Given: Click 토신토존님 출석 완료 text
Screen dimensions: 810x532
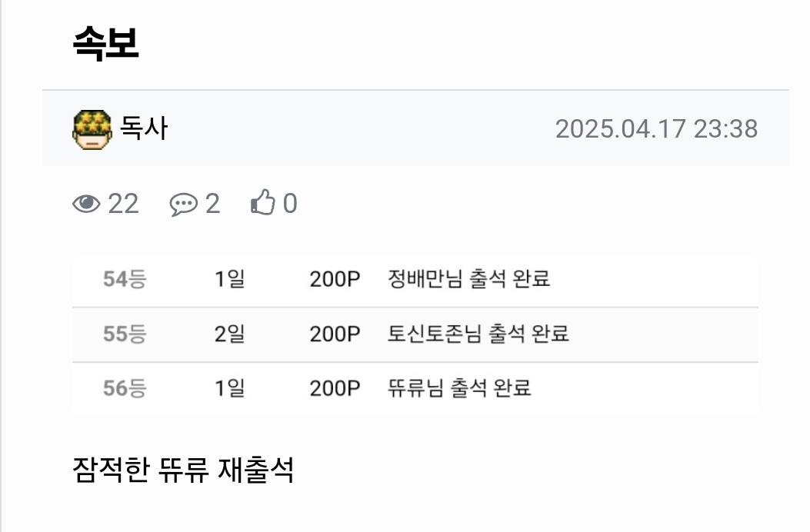Looking at the screenshot, I should [x=478, y=334].
